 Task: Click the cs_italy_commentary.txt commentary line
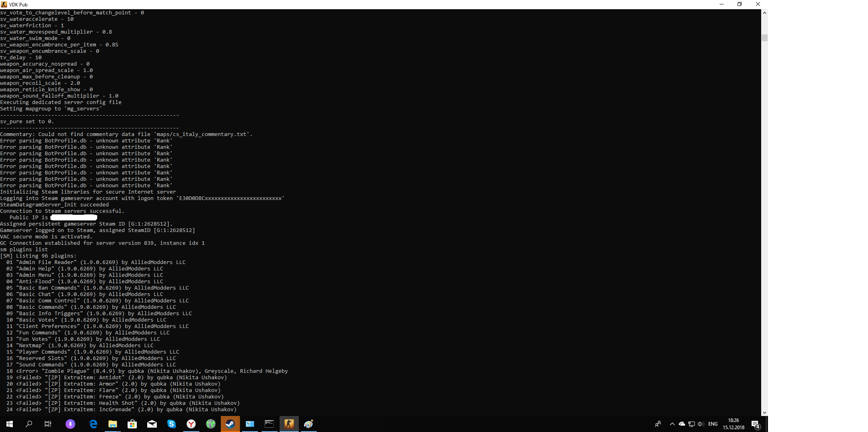click(126, 134)
